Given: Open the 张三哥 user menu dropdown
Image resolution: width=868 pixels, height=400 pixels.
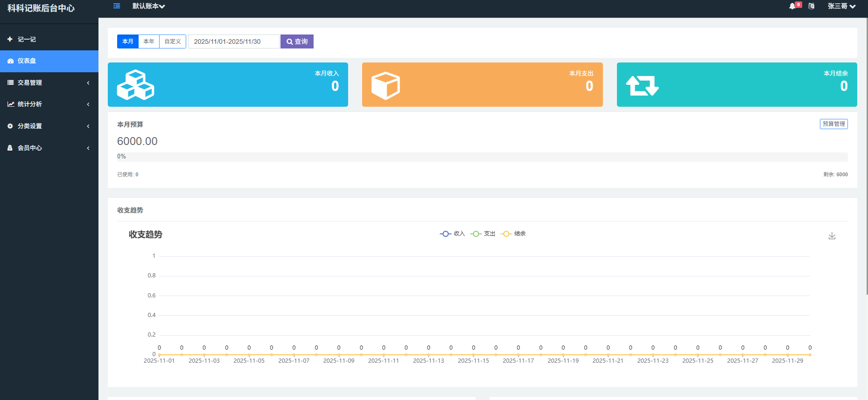Looking at the screenshot, I should [x=841, y=6].
